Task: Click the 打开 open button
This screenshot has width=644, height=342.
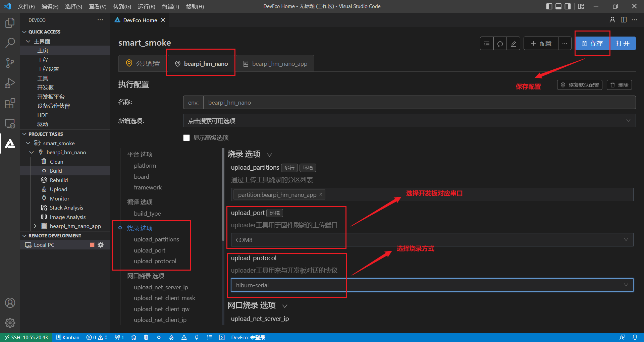Action: click(623, 43)
